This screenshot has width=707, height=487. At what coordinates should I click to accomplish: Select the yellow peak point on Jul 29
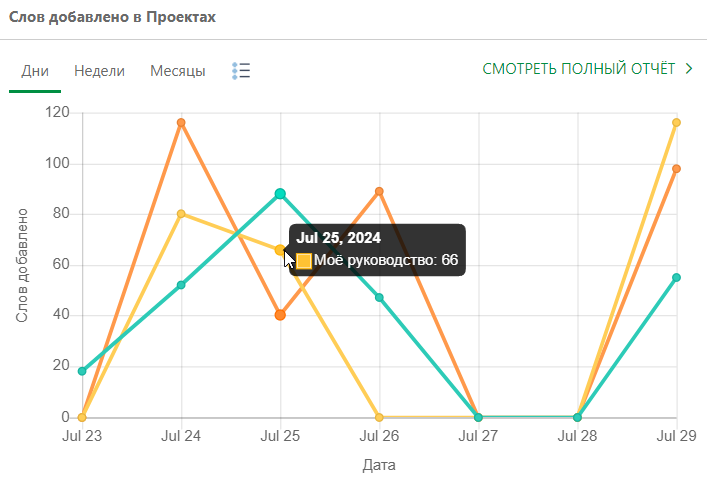(677, 123)
